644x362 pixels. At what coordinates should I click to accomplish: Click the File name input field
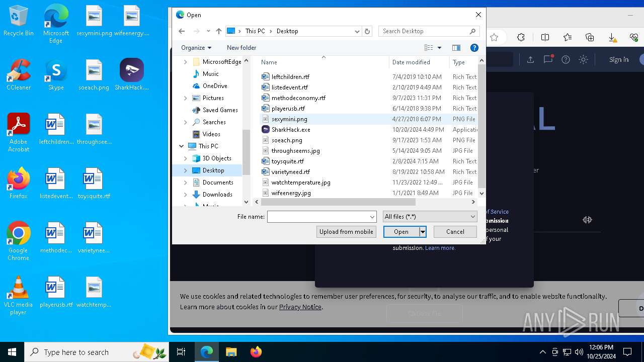[x=318, y=217]
